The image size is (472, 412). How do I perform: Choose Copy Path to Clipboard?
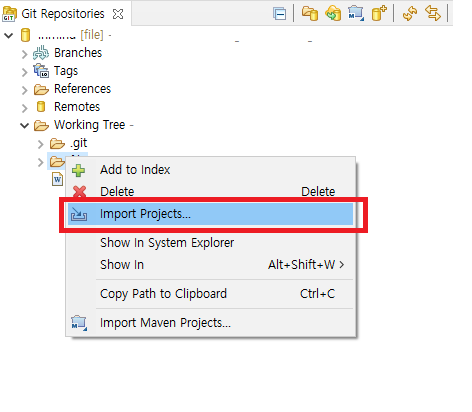[211, 294]
